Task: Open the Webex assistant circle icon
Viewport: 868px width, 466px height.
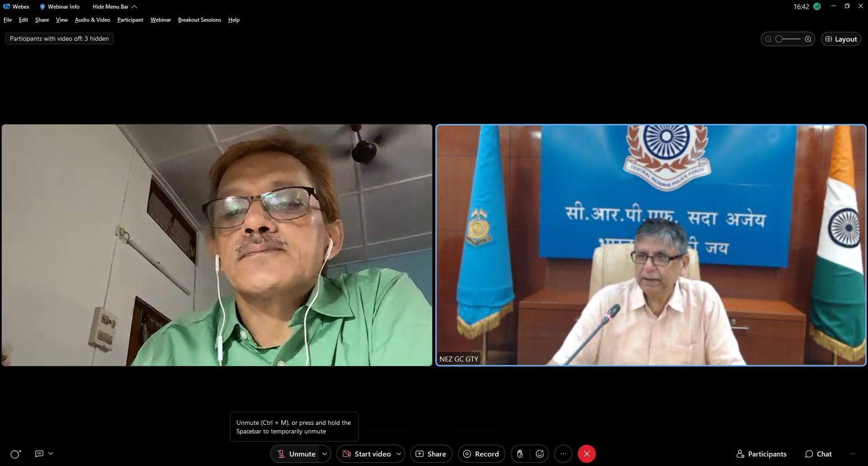Action: pos(15,454)
